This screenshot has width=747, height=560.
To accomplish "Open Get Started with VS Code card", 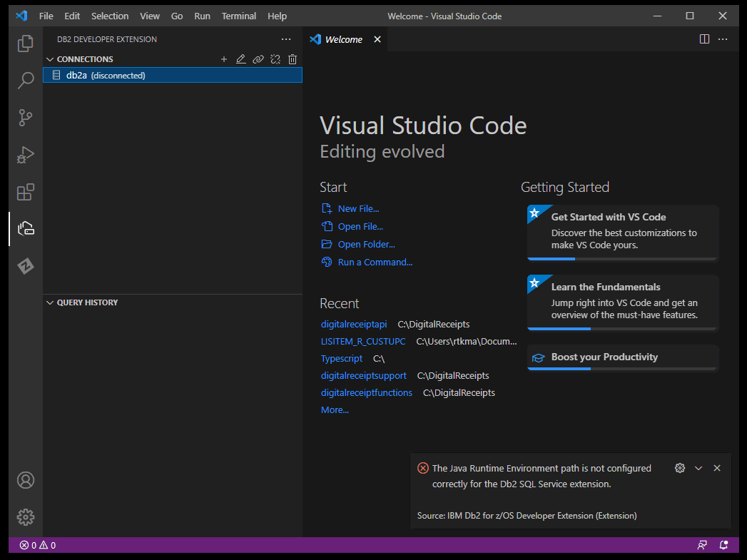I will (623, 233).
